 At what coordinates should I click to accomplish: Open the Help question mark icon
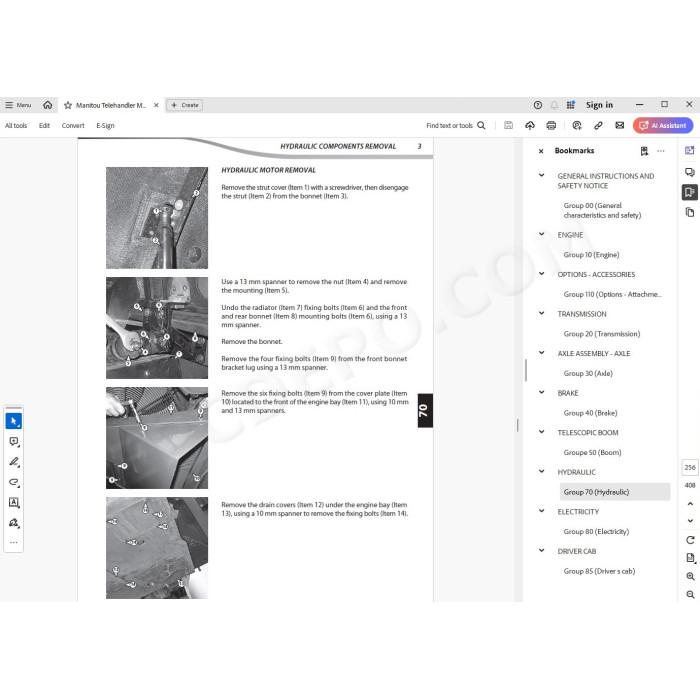(x=538, y=105)
